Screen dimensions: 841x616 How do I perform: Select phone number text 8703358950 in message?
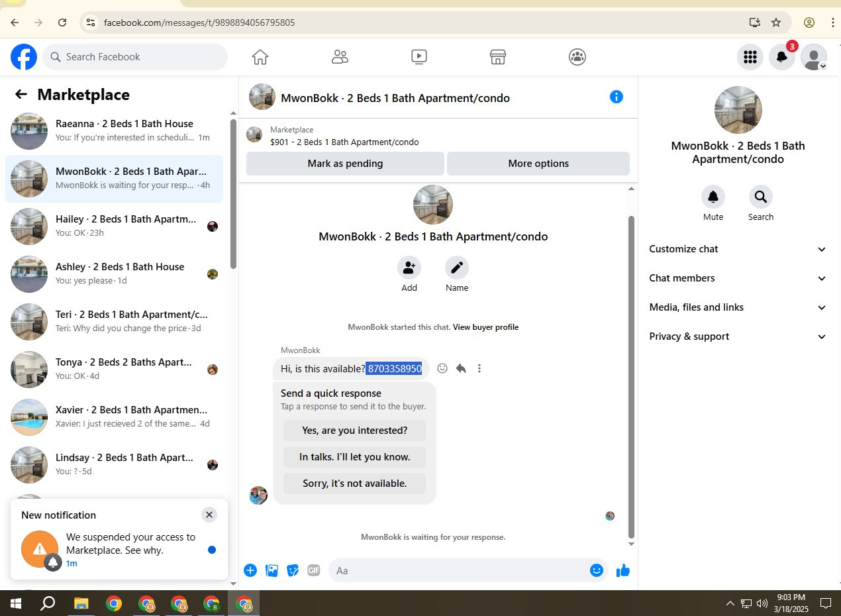pyautogui.click(x=394, y=368)
